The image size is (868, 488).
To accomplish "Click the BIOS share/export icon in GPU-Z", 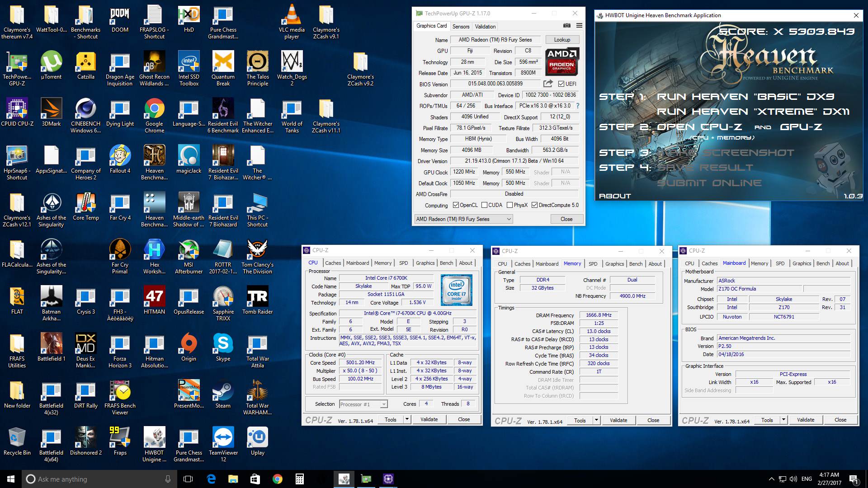I will pos(548,84).
